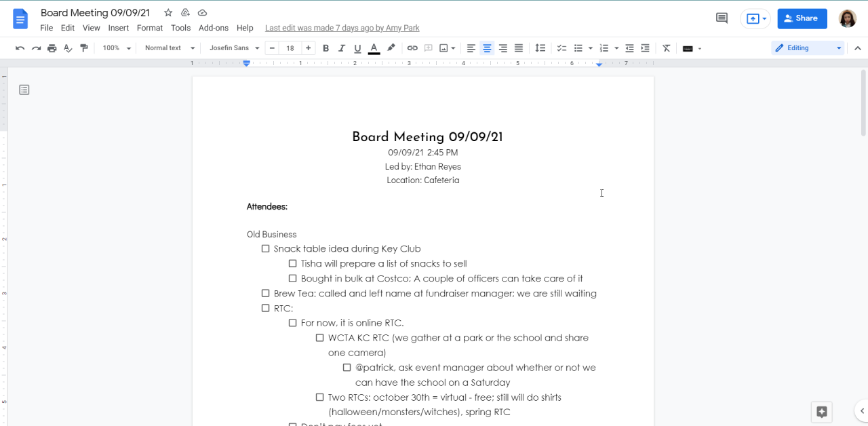Screen dimensions: 868x426
Task: Check the 'RTC:' item box
Action: (266, 308)
